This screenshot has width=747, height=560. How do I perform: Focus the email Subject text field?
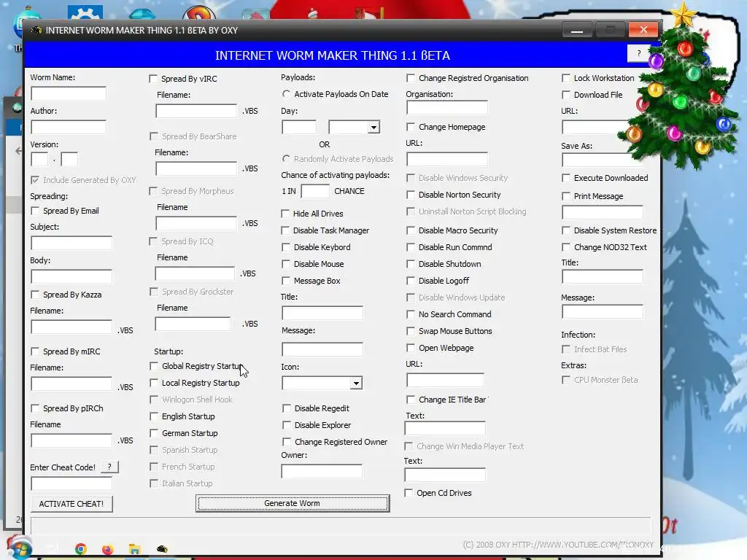[71, 243]
